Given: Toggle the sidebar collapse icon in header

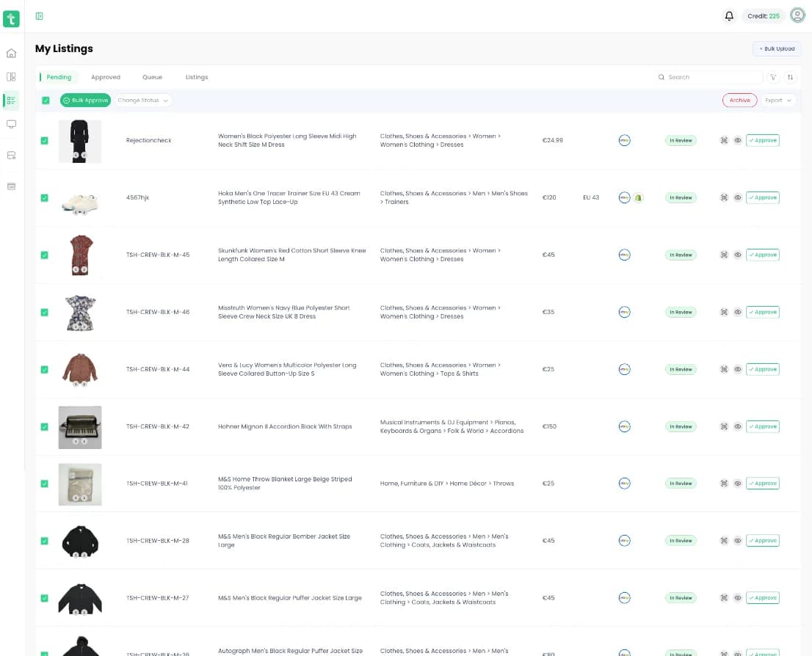Looking at the screenshot, I should click(x=40, y=16).
